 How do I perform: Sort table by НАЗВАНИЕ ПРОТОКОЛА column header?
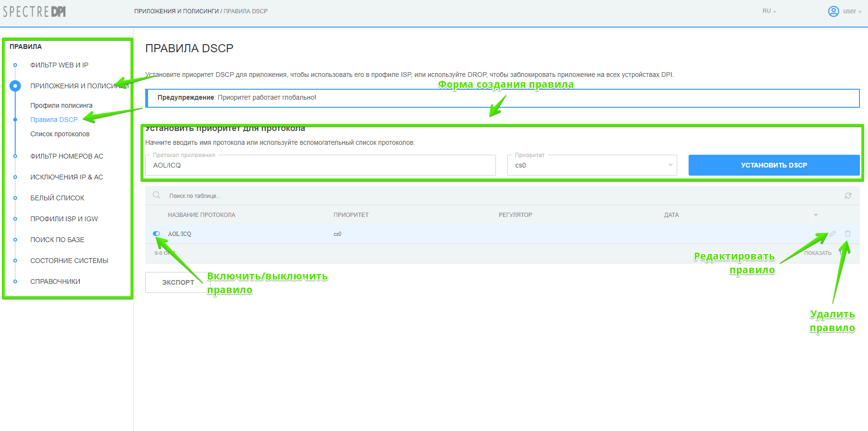click(202, 215)
